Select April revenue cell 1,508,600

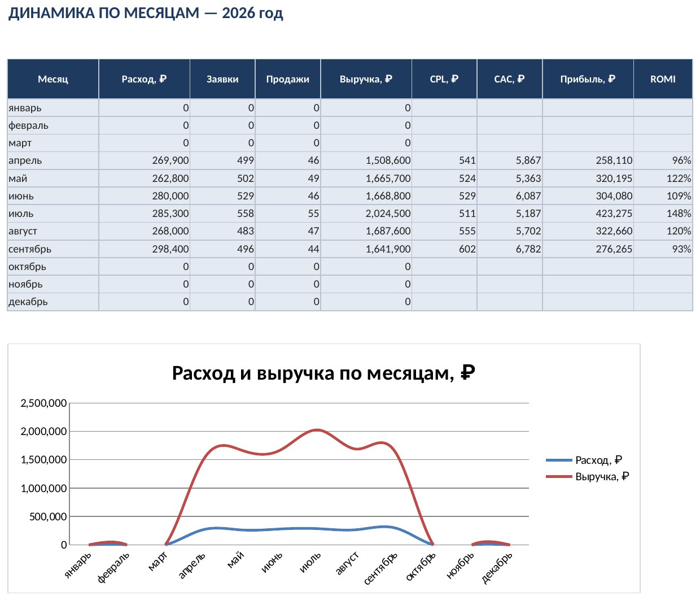[366, 160]
